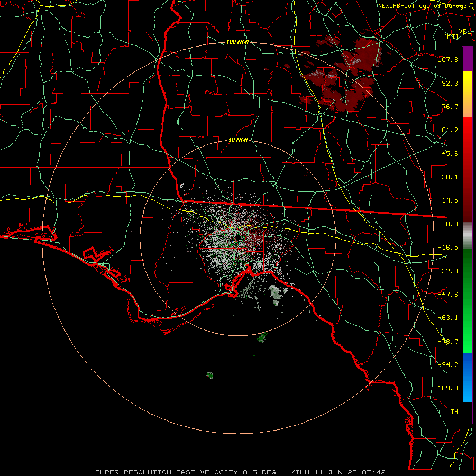Screen dimensions: 476x476
Task: Click the -16.5 velocity scale value
Action: point(448,248)
